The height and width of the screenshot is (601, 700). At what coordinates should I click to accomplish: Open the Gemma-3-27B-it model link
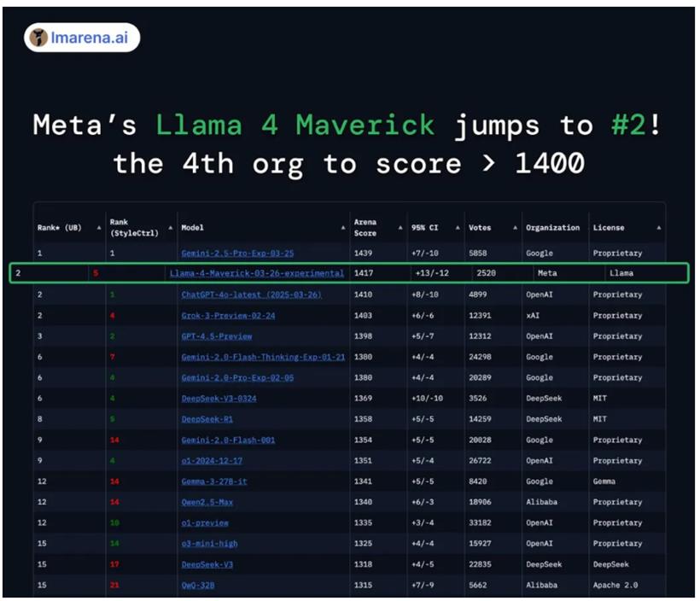pyautogui.click(x=214, y=481)
